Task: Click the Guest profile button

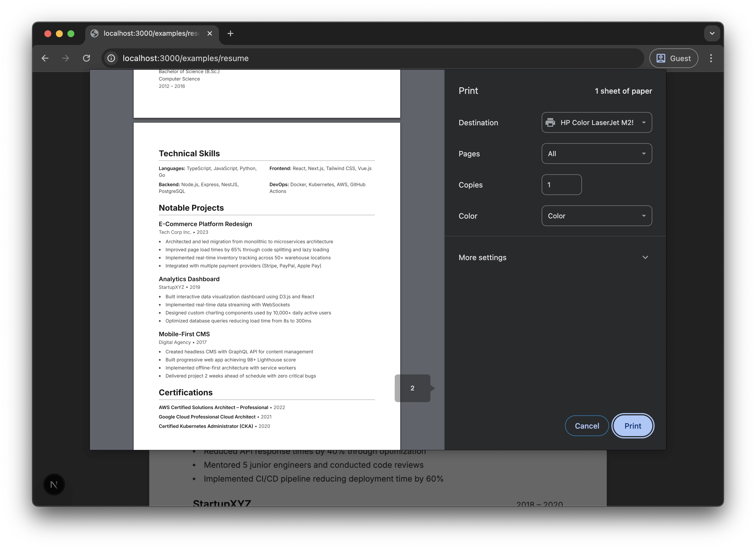Action: (x=674, y=58)
